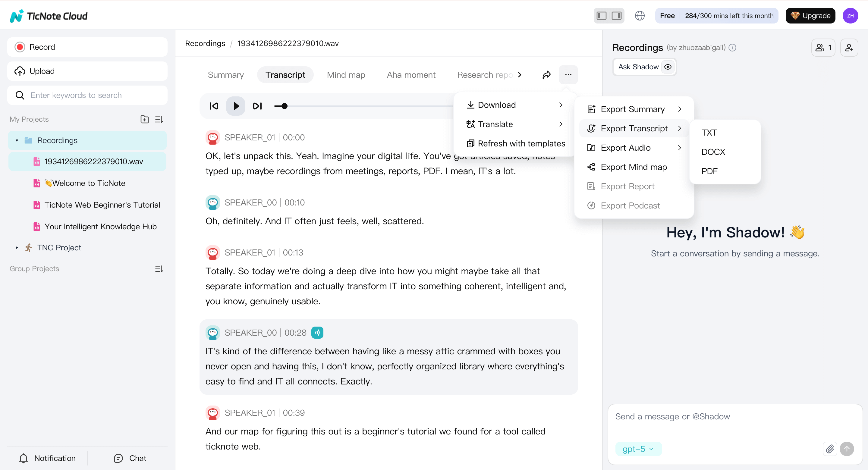Collapse the Recordings folder
Screen dimensions: 868x470
coord(16,140)
